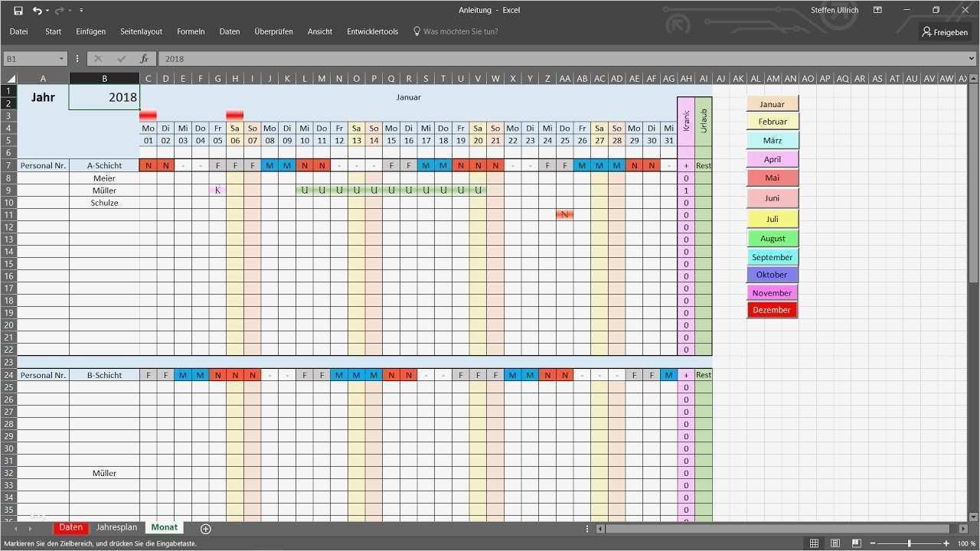The image size is (980, 551).
Task: Open ribbon display options icon
Action: pos(877,10)
